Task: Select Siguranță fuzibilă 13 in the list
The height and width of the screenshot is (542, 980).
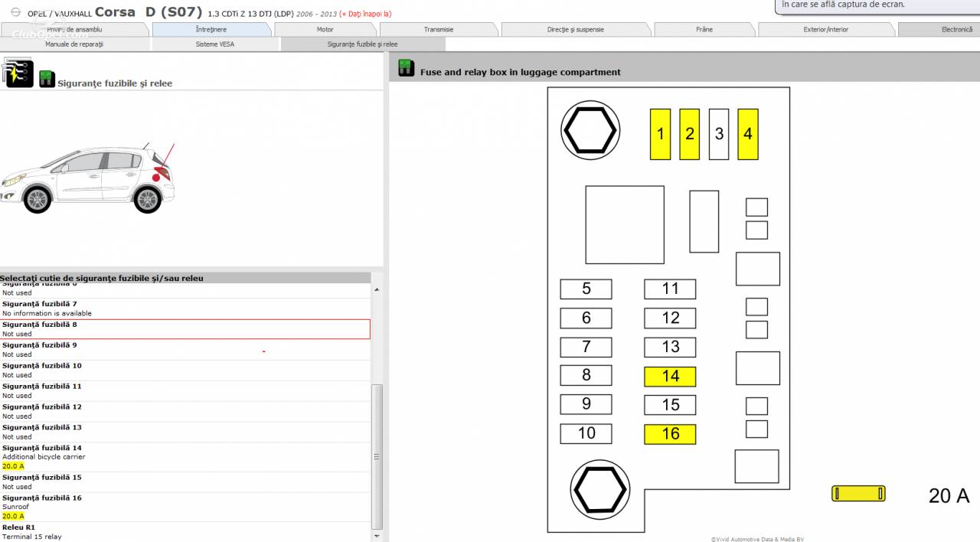Action: point(185,433)
